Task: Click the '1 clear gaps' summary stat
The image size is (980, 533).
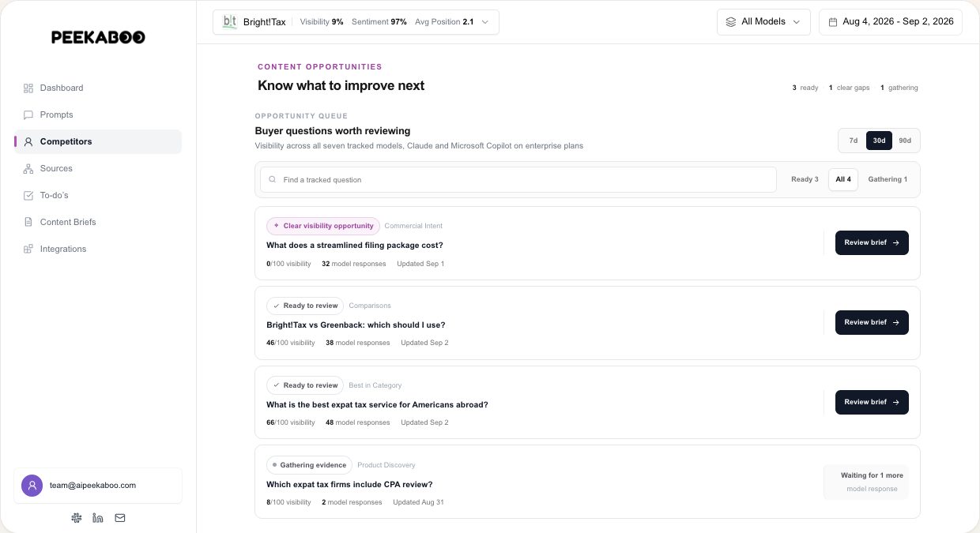Action: 849,88
